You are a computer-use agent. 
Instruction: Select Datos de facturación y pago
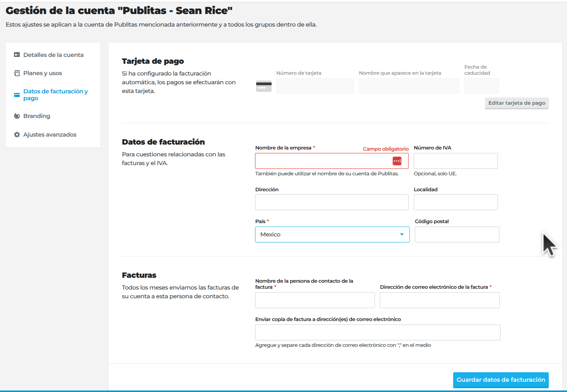click(55, 95)
